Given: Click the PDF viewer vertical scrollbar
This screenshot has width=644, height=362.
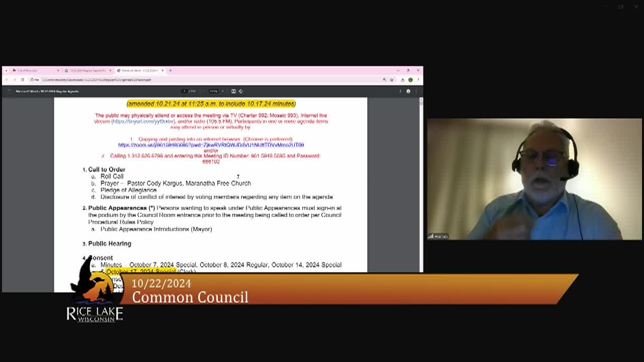Looking at the screenshot, I should pyautogui.click(x=421, y=185).
